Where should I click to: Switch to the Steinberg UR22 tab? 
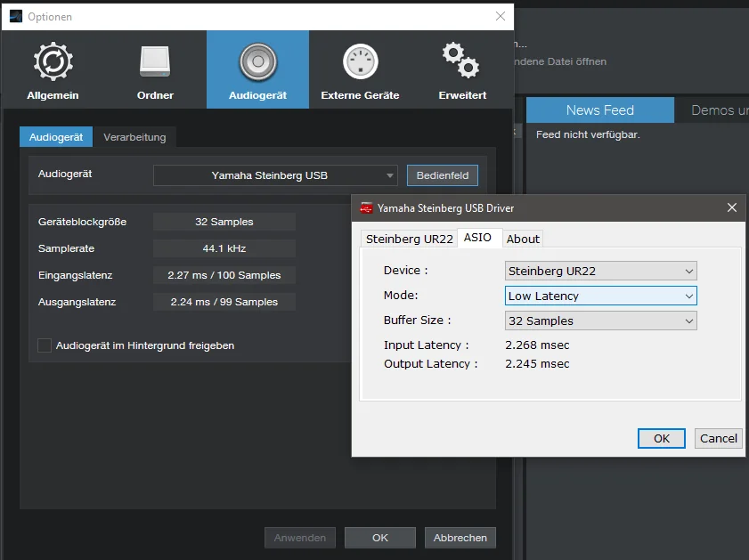tap(410, 239)
